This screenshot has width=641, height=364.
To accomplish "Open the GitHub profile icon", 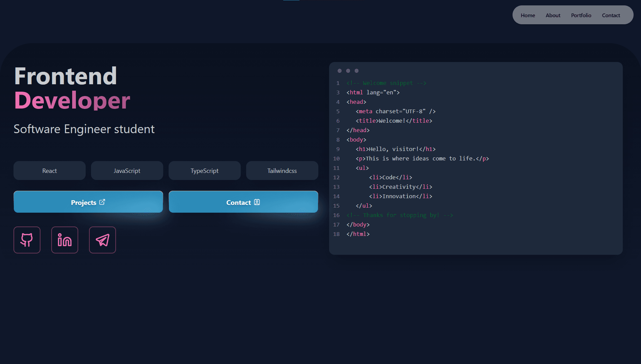I will tap(27, 240).
